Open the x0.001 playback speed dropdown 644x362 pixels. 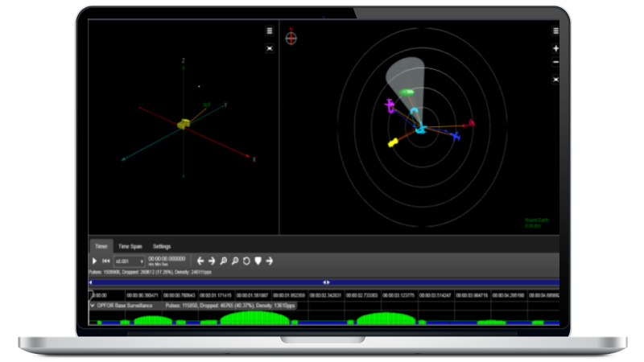(x=130, y=261)
